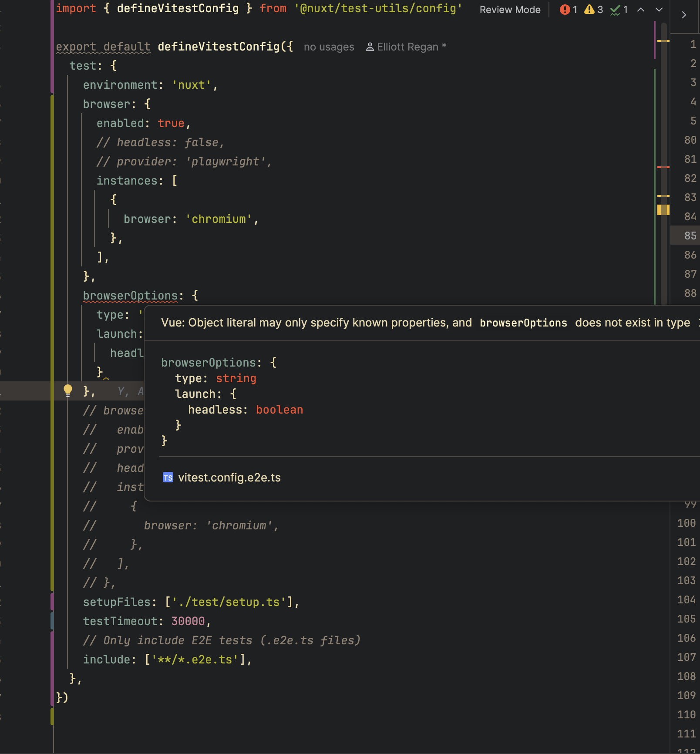Click the author hint Elliott Regan
Screen dimensions: 700x754
[406, 47]
